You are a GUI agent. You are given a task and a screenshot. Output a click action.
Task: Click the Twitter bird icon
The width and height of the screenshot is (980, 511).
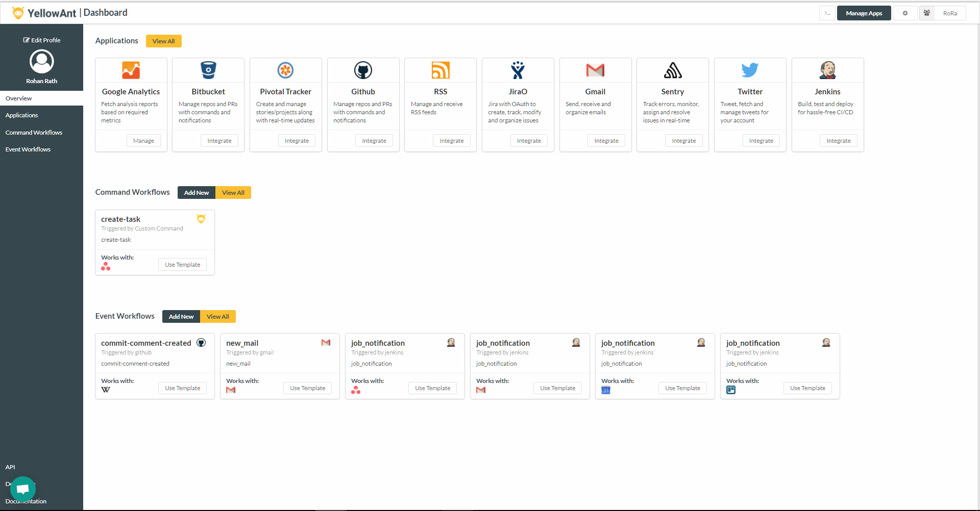pyautogui.click(x=750, y=70)
